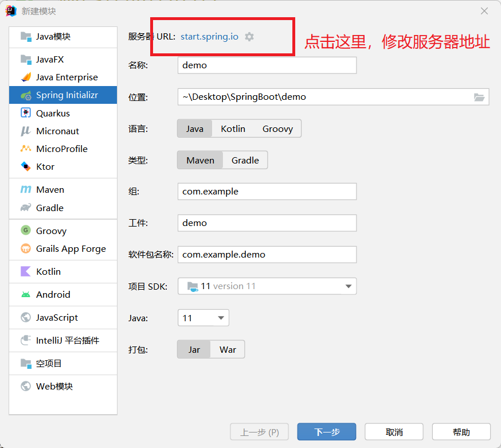Browse location with folder icon

pos(479,97)
